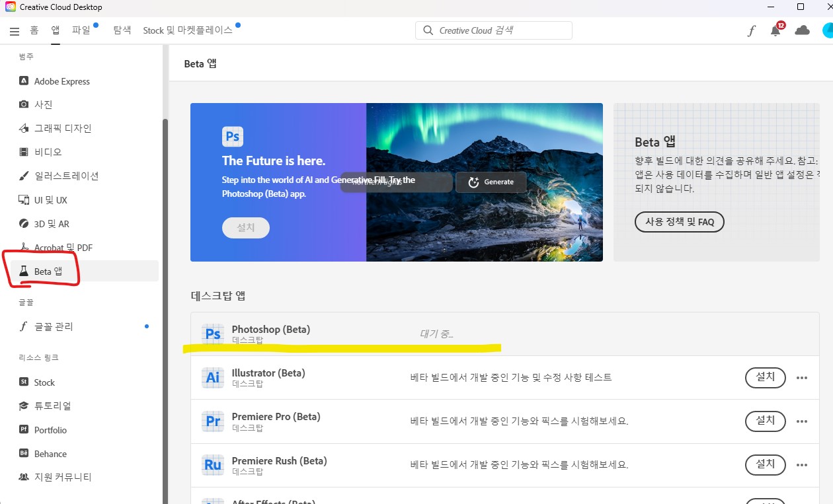
Task: Click the 그래픽 디자인 category icon
Action: coord(24,128)
